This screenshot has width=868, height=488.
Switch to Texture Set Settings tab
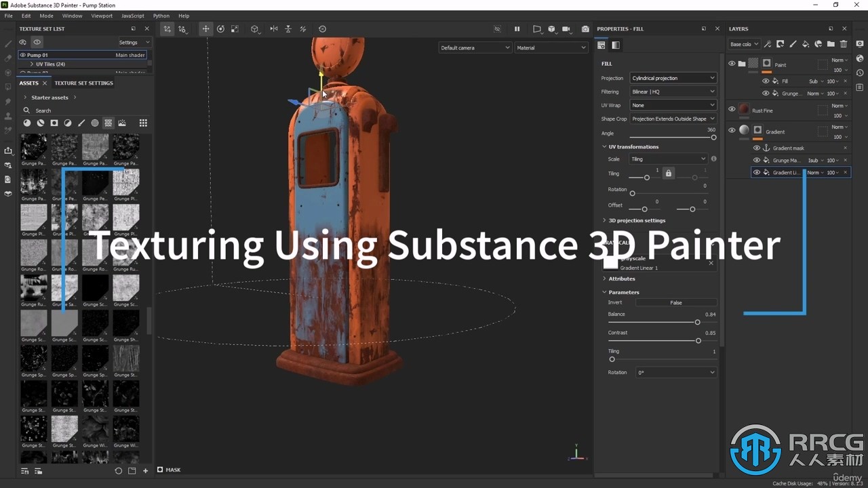[83, 83]
